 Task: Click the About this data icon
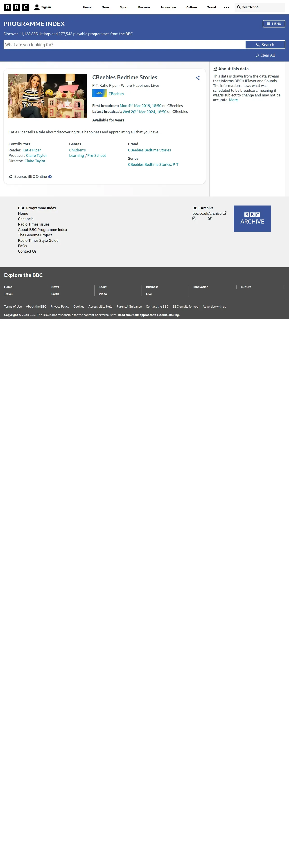pos(215,69)
